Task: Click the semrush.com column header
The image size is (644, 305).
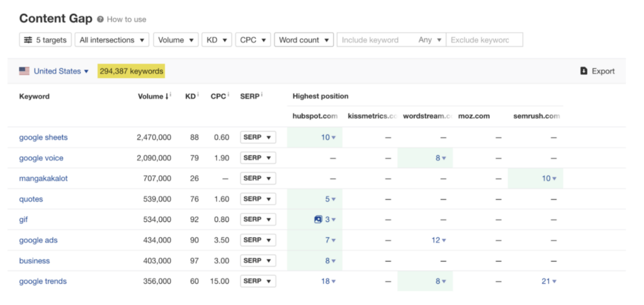Action: [536, 116]
